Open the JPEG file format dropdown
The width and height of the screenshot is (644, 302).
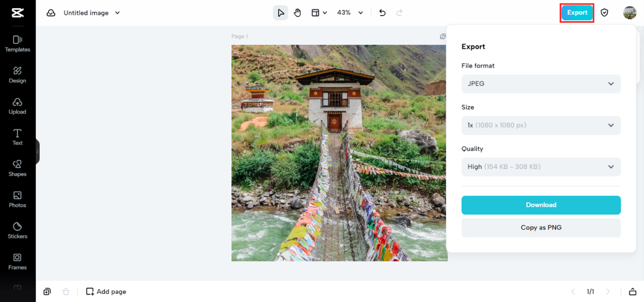pos(541,84)
